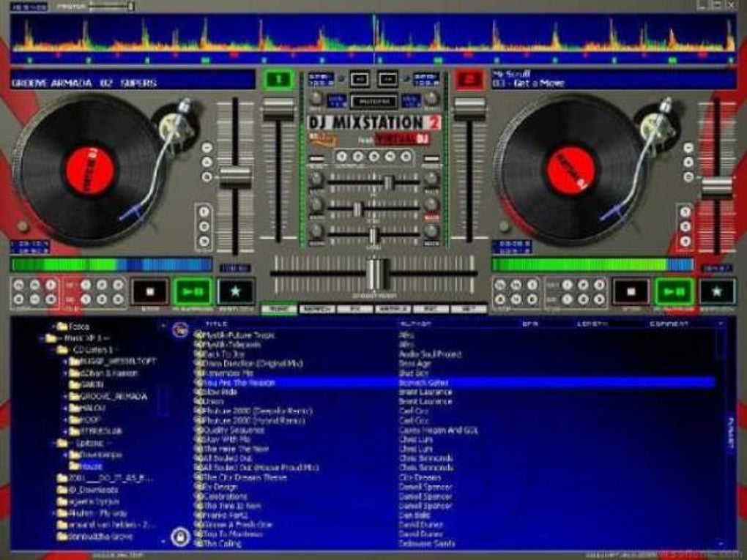Sort tracks by the BPM column header
This screenshot has height=560, width=747.
[529, 324]
